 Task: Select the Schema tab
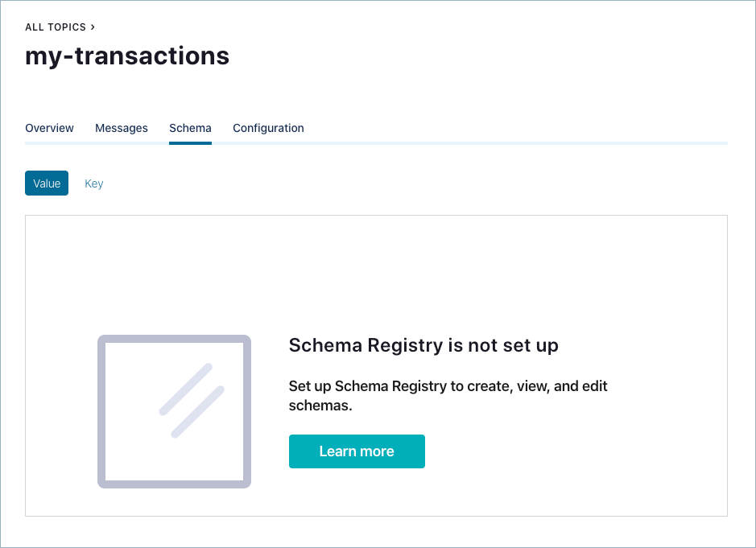190,128
